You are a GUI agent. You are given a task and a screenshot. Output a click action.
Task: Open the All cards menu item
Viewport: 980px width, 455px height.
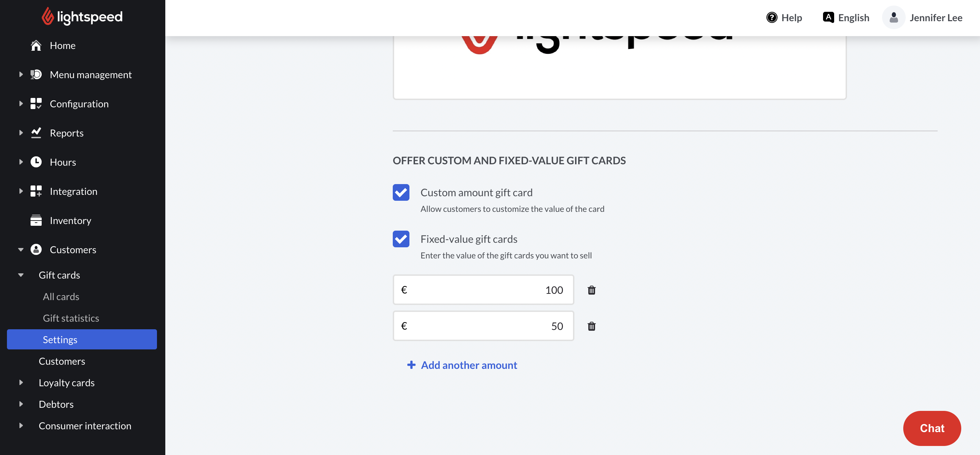61,297
